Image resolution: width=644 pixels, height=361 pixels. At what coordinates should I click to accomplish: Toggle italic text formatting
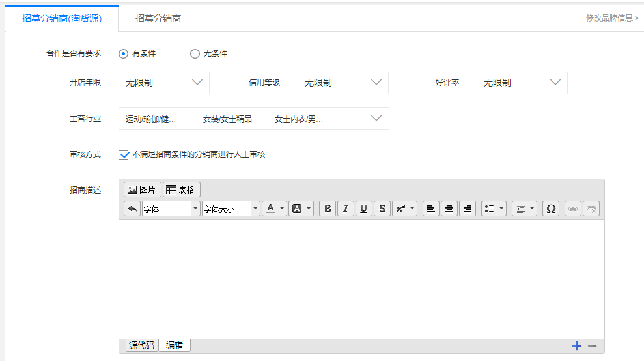(346, 209)
